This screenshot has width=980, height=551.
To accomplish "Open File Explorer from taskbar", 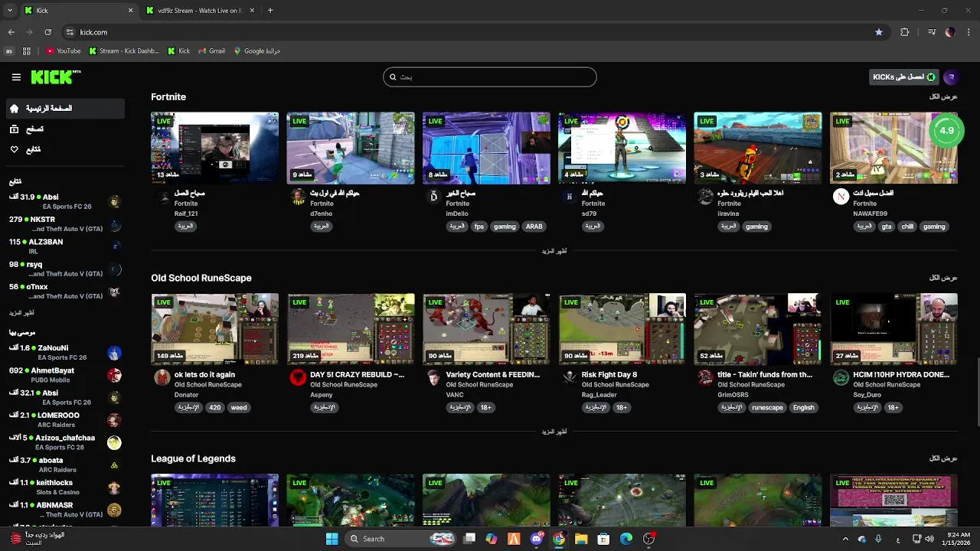I will [x=581, y=539].
